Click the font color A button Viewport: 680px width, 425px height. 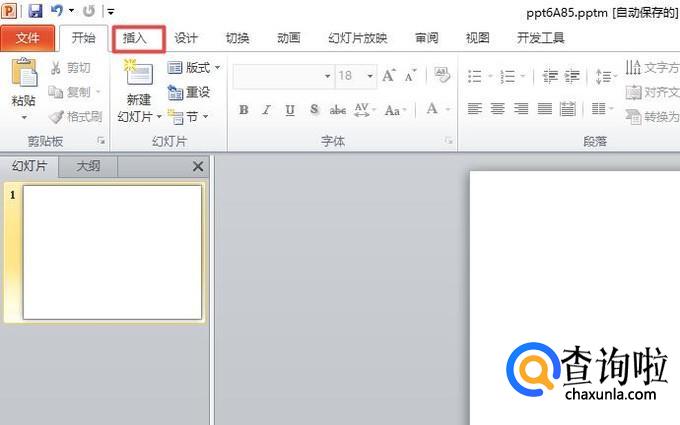pyautogui.click(x=432, y=108)
